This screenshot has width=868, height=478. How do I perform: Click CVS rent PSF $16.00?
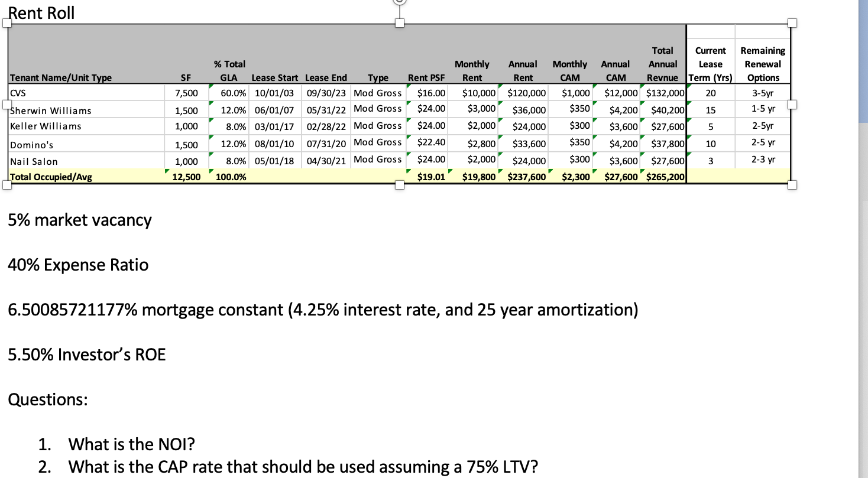(x=431, y=93)
